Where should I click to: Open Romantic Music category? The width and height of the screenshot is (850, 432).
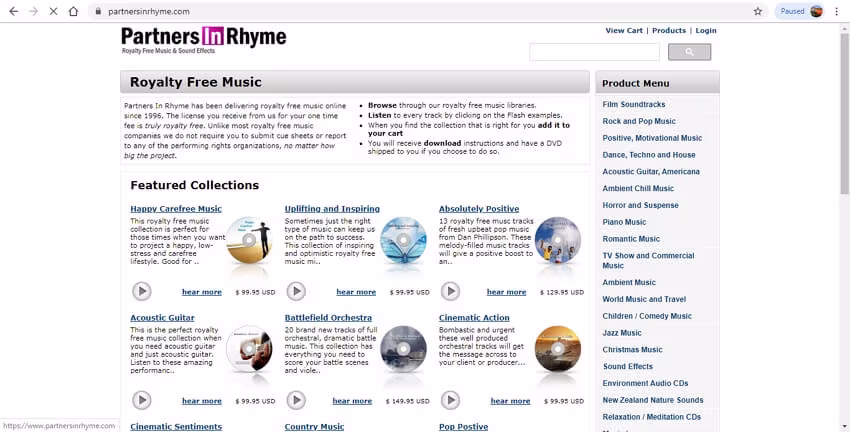click(631, 238)
